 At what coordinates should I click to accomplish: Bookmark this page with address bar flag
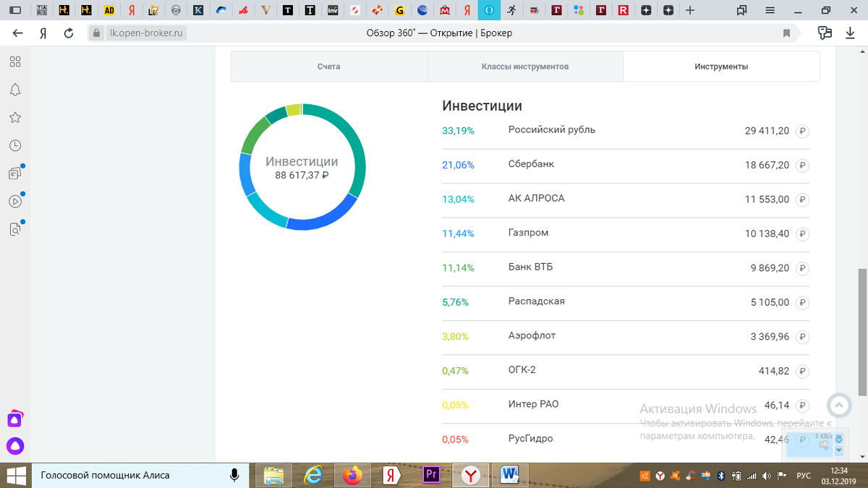tap(786, 33)
